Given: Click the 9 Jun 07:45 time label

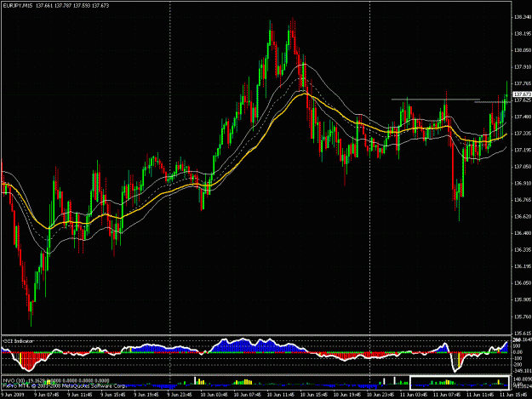Looking at the screenshot, I should point(47,395).
